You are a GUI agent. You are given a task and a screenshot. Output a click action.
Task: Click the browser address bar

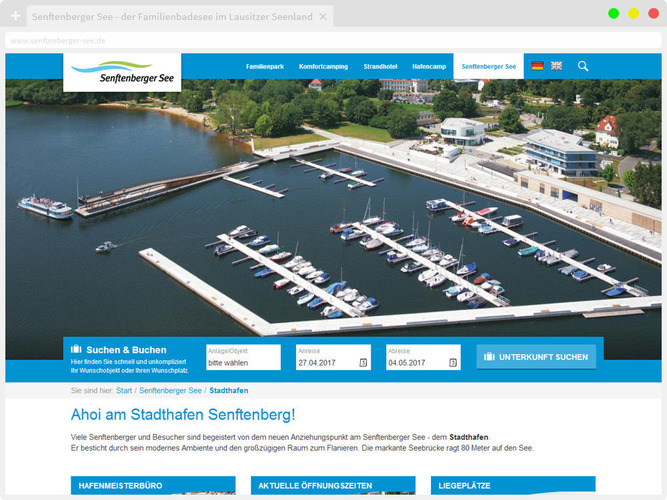pyautogui.click(x=333, y=40)
